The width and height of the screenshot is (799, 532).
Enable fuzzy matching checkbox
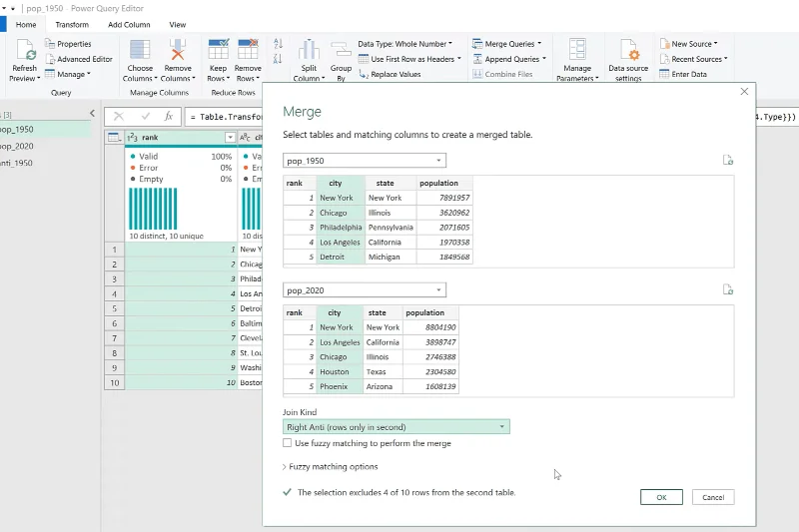click(288, 443)
